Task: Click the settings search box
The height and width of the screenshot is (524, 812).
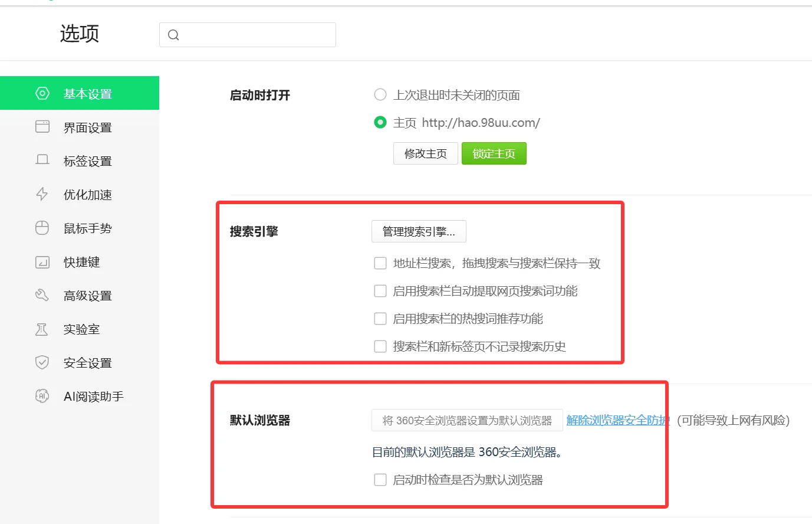Action: pos(247,34)
